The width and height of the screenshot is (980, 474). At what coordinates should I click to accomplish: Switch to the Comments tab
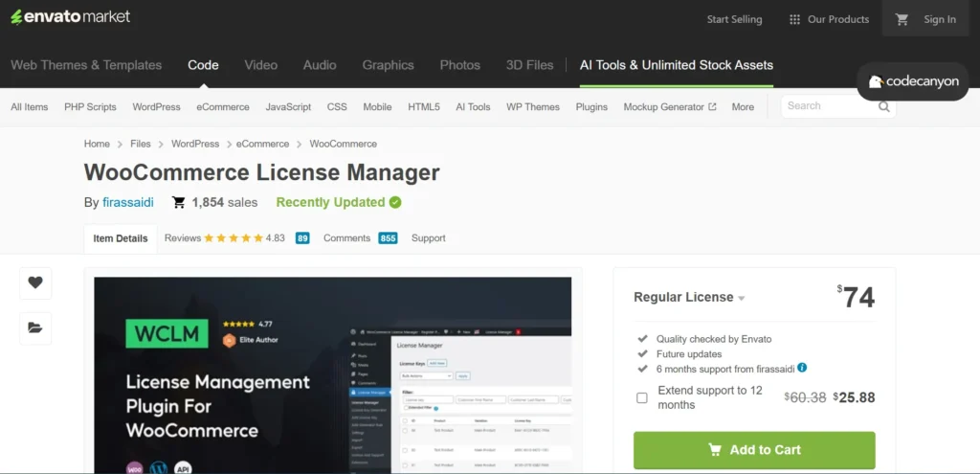click(346, 238)
